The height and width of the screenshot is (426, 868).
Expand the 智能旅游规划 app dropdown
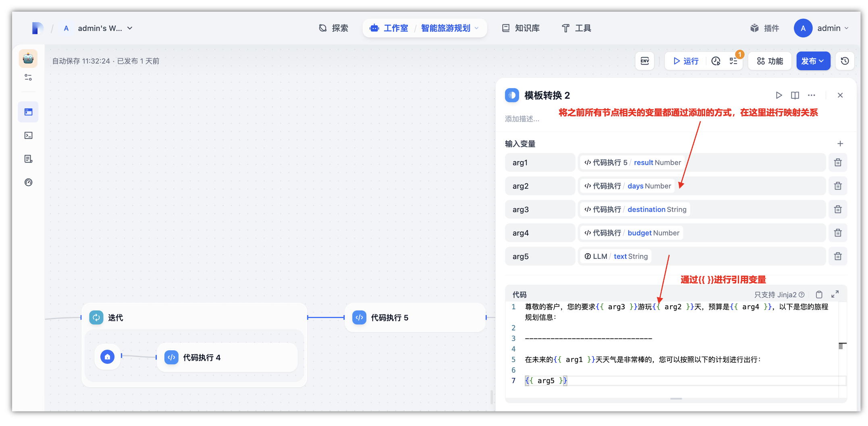pos(450,28)
